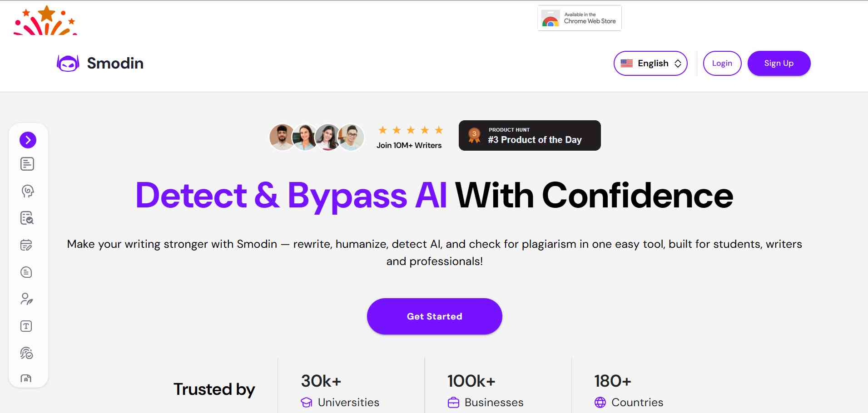
Task: Click the Product Hunt #3 badge
Action: point(529,135)
